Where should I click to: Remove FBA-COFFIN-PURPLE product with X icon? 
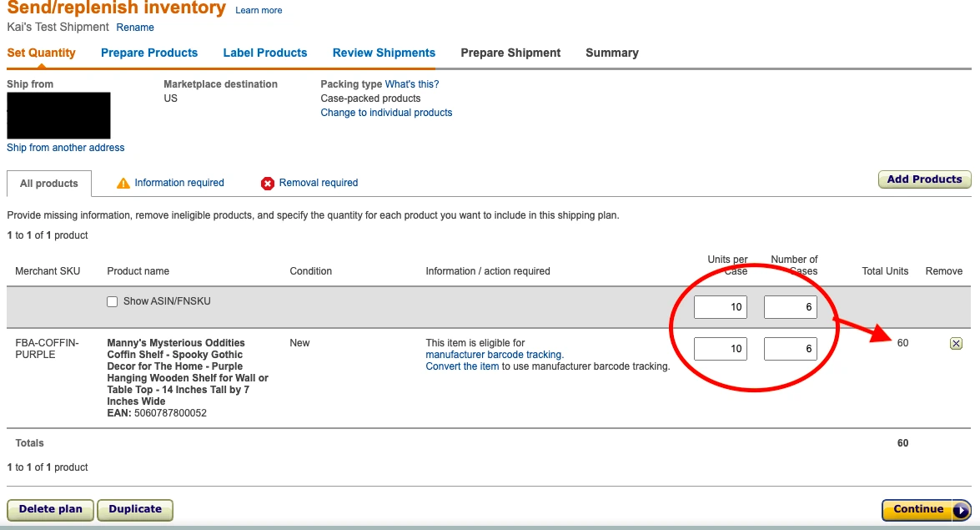(956, 343)
